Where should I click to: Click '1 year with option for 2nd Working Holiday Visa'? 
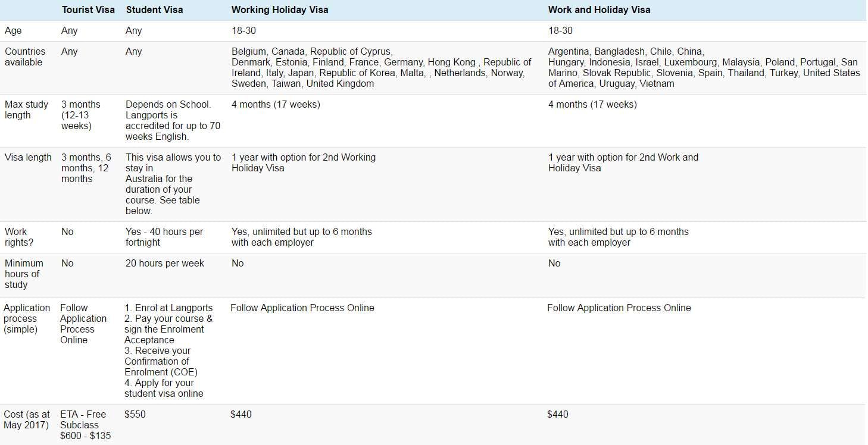(x=304, y=162)
